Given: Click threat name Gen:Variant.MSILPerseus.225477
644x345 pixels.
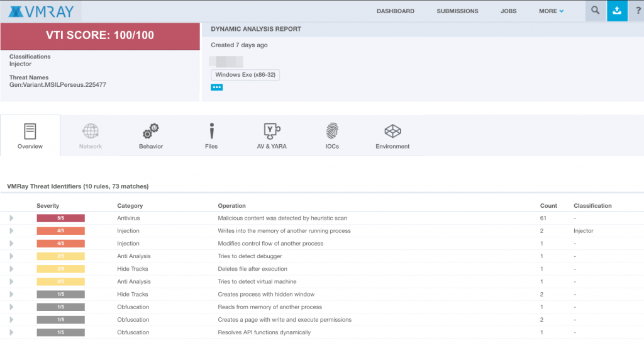Looking at the screenshot, I should [x=57, y=85].
